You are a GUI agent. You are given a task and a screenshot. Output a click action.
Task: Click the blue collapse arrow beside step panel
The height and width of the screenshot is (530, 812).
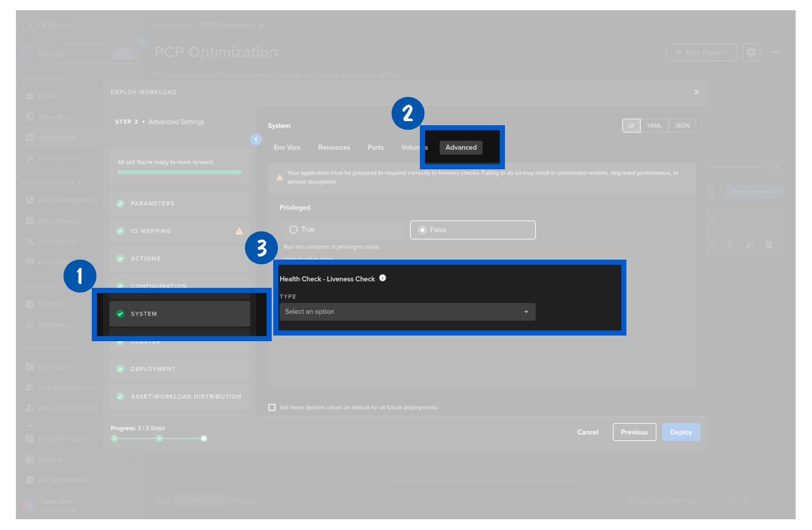[256, 139]
